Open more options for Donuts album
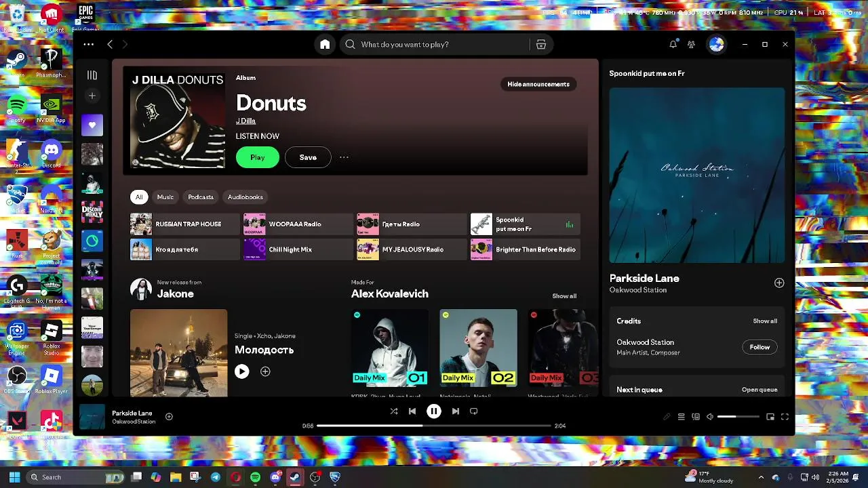This screenshot has width=868, height=488. pos(344,157)
